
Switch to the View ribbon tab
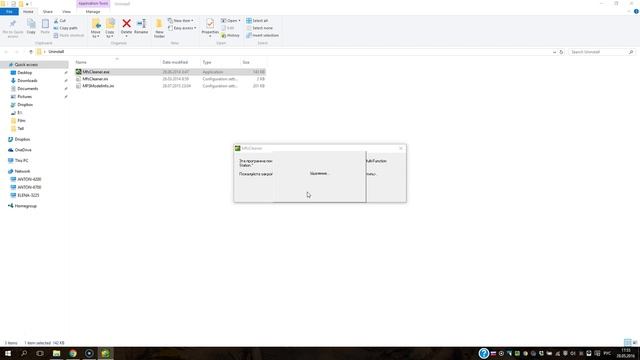(66, 12)
